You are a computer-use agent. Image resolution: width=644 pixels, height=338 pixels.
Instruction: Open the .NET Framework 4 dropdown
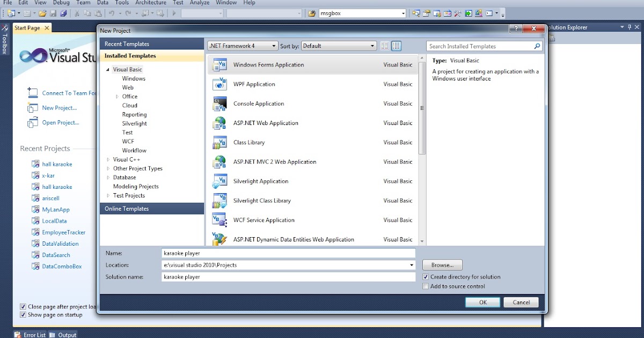tap(243, 46)
